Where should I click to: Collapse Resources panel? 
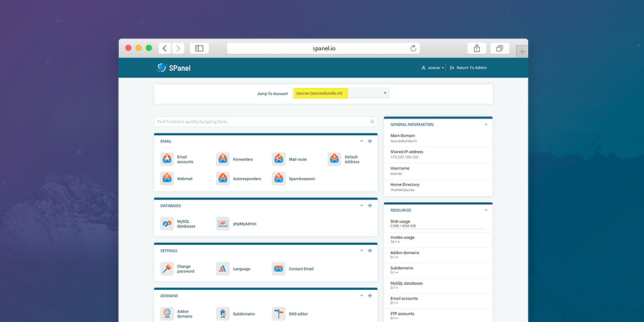(x=486, y=211)
